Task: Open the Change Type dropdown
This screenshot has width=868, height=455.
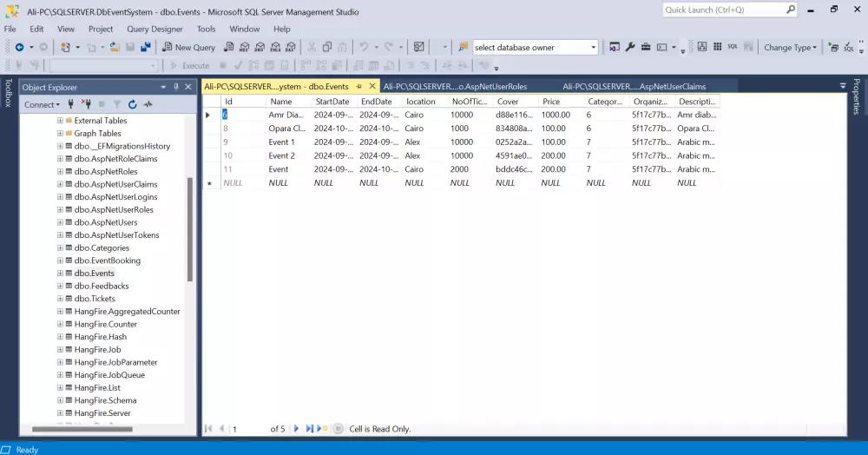Action: point(790,48)
